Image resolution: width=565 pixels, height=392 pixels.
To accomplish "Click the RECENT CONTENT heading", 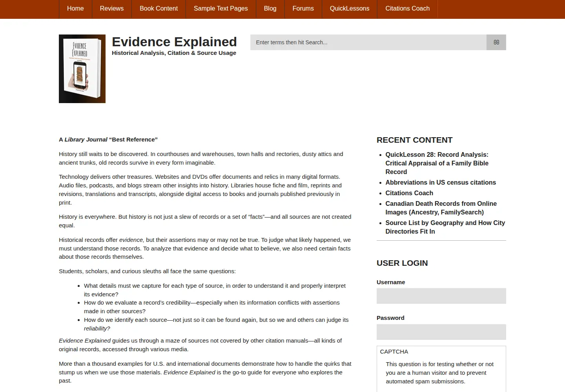I will point(414,140).
